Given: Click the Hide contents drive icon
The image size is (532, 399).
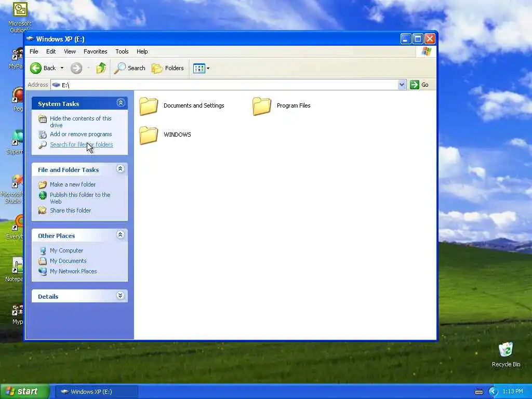Looking at the screenshot, I should click(43, 119).
